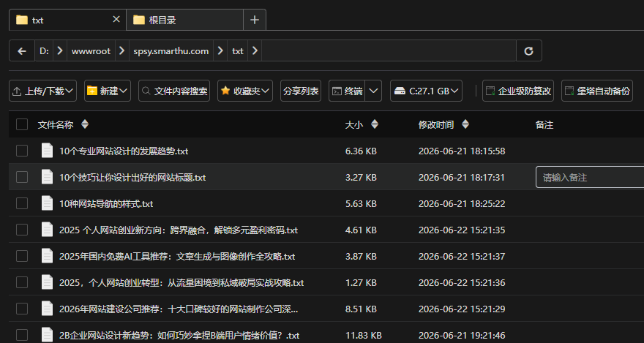Add a new tab with plus icon
644x343 pixels.
click(255, 20)
